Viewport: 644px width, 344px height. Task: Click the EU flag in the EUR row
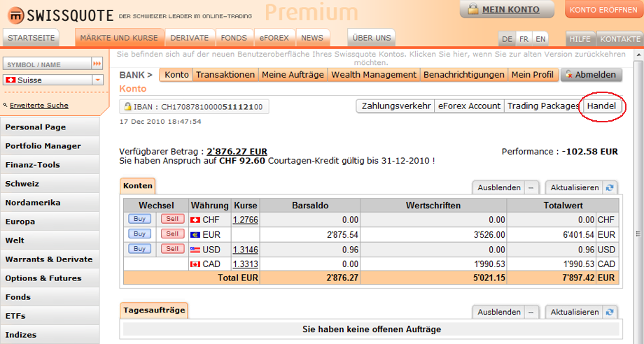195,235
